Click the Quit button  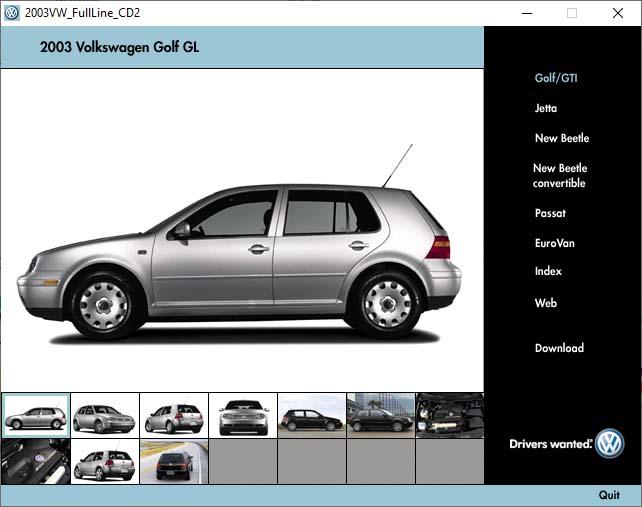pyautogui.click(x=609, y=495)
